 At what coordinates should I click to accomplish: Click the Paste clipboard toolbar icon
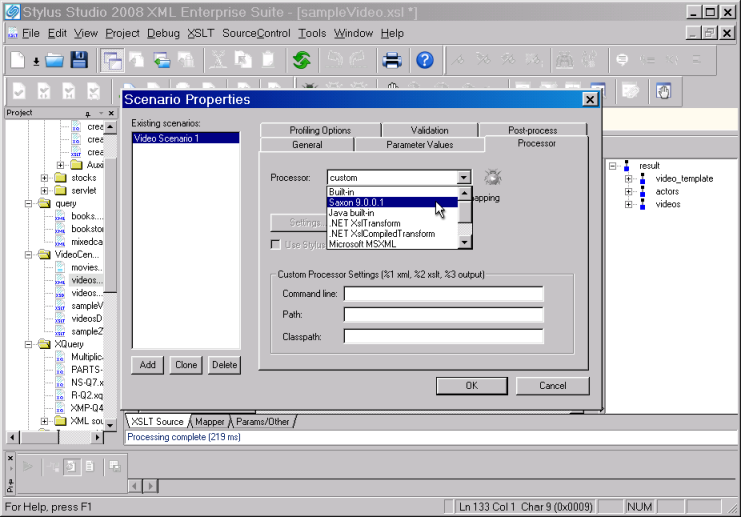coord(268,60)
